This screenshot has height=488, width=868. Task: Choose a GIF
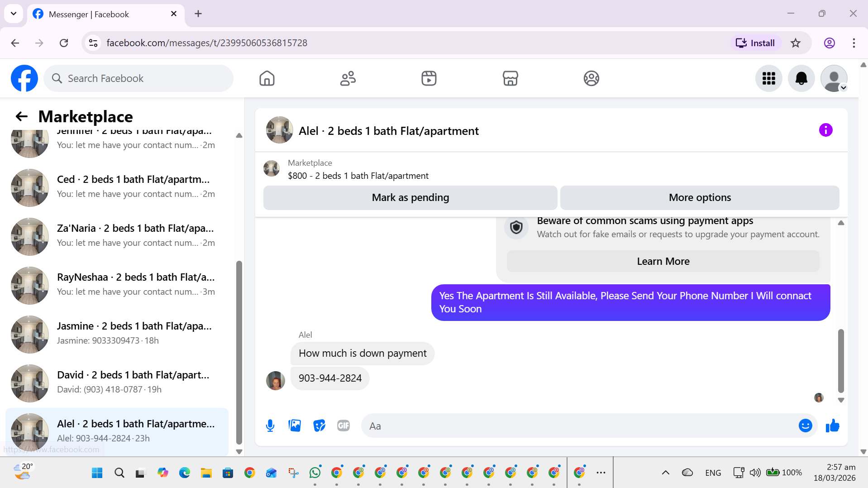(343, 426)
